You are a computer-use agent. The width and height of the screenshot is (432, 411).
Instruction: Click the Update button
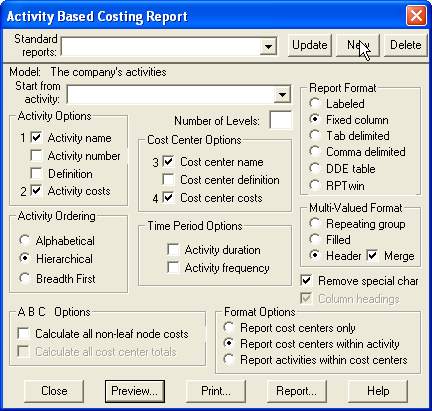tap(310, 45)
